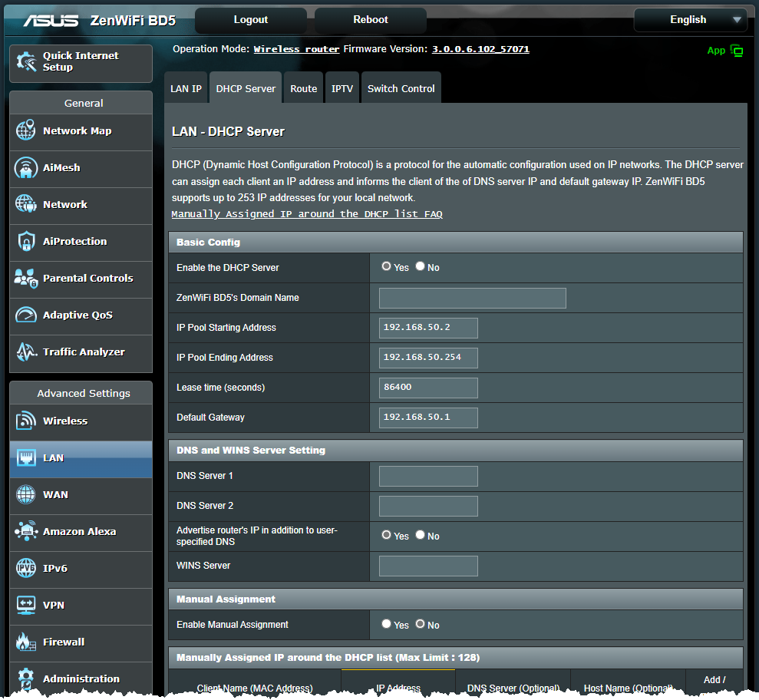The width and height of the screenshot is (759, 700).
Task: Click the Lease time seconds field
Action: (428, 388)
